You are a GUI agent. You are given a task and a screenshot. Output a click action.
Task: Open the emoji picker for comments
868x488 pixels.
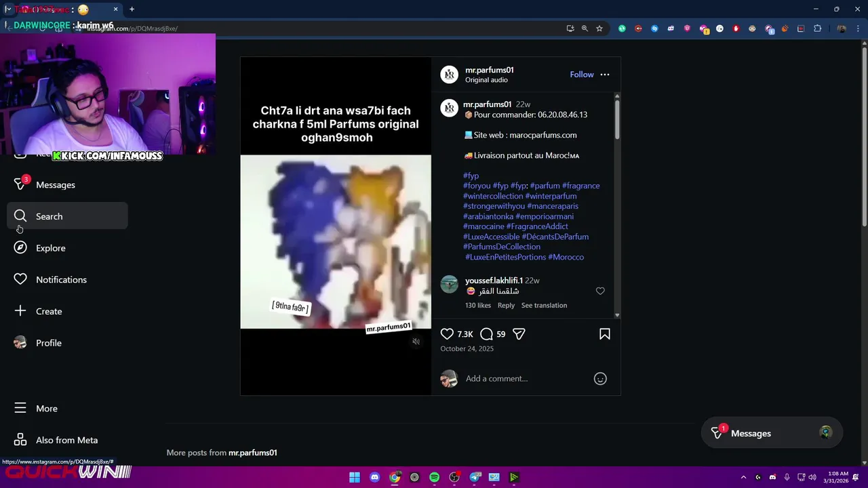(x=600, y=378)
